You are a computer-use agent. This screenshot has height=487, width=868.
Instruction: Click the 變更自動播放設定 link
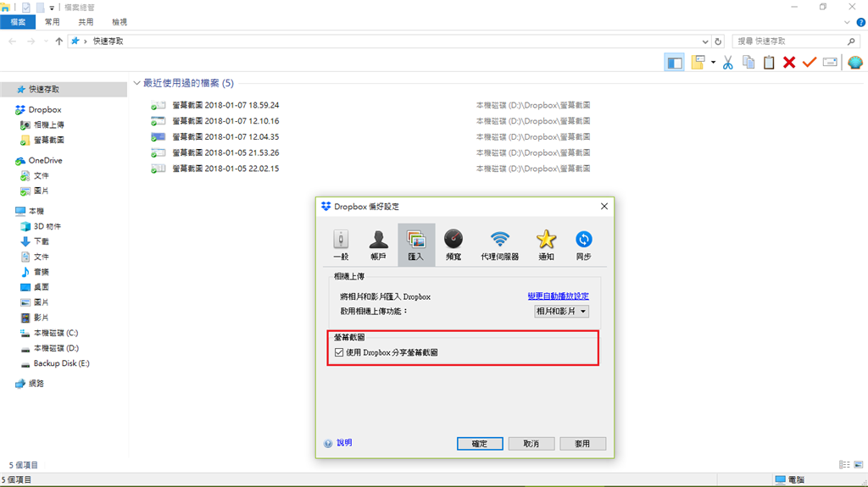click(x=558, y=296)
